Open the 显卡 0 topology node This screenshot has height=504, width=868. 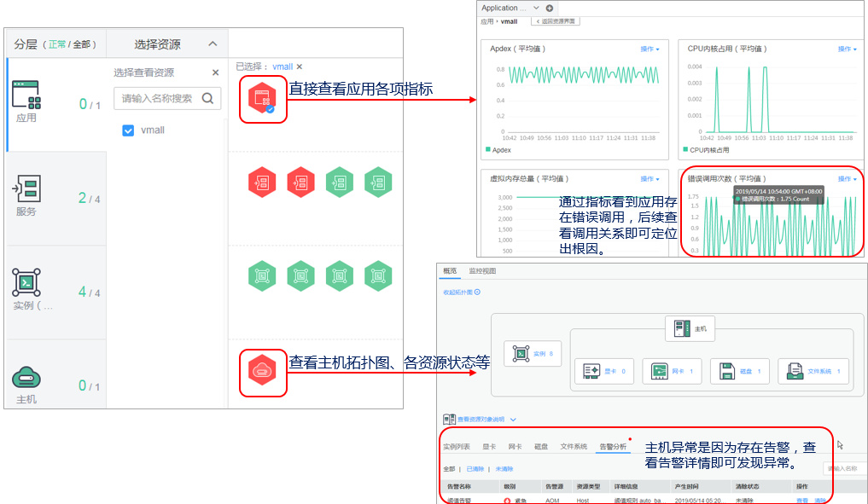point(604,371)
